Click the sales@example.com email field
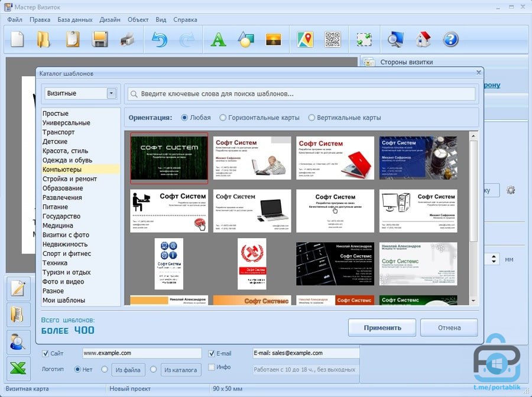Viewport: 532px width, 397px height. (x=306, y=353)
